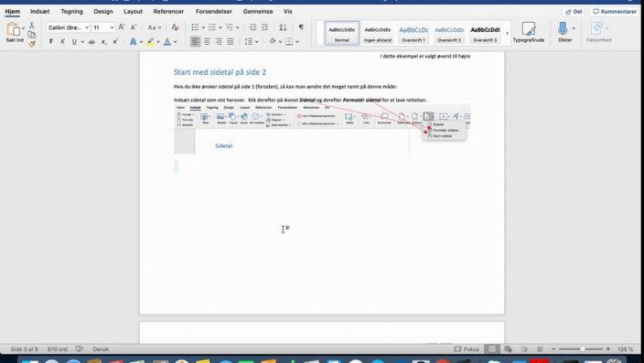Click the bulleted list icon
The width and height of the screenshot is (644, 363).
coord(195,27)
